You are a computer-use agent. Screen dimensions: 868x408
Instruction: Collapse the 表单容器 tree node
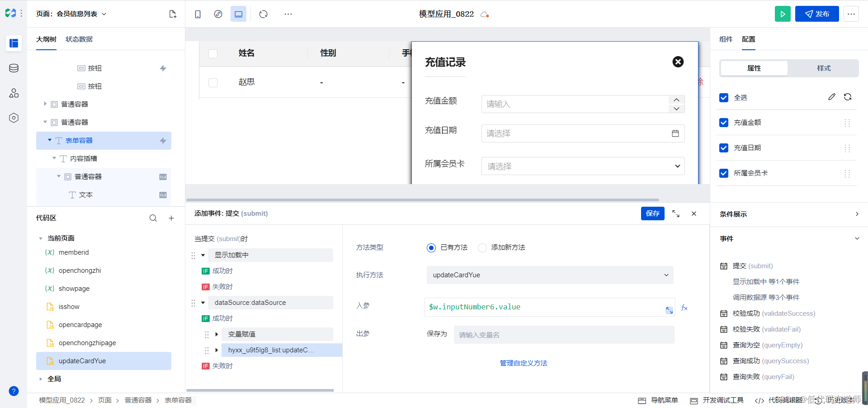pos(50,140)
